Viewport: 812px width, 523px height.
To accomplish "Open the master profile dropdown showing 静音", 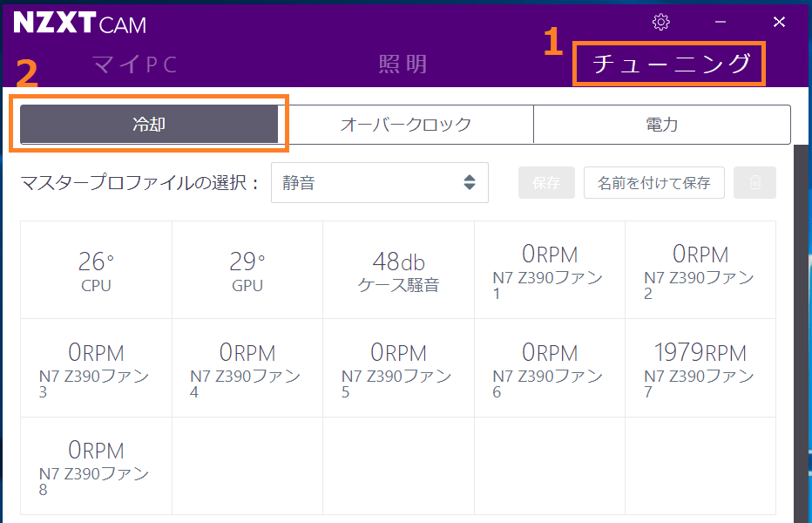I will pos(380,182).
